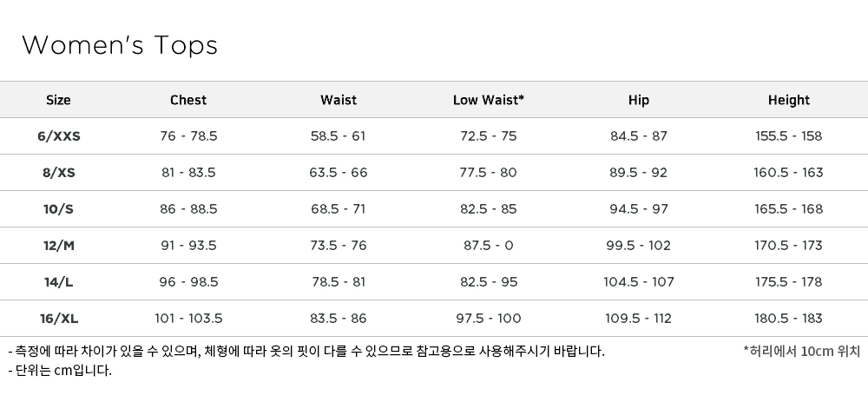
Task: Click waist value 73.5 - 76
Action: [339, 246]
